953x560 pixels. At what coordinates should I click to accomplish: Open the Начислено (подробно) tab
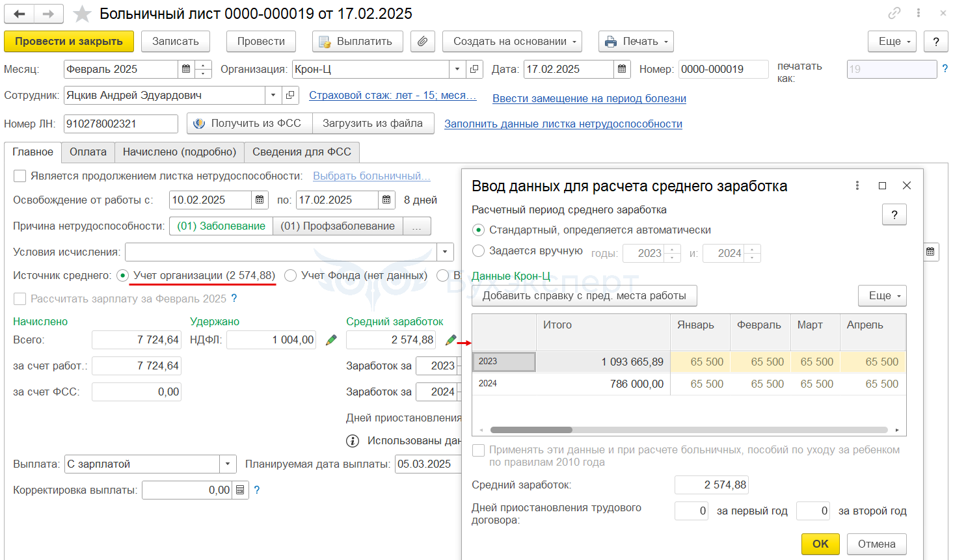coord(180,152)
